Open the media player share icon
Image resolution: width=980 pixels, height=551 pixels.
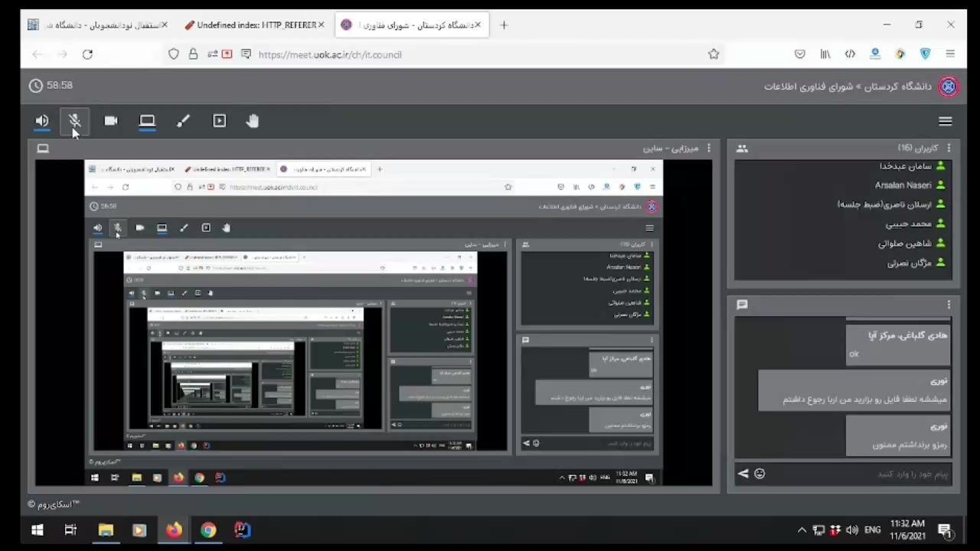[x=220, y=121]
